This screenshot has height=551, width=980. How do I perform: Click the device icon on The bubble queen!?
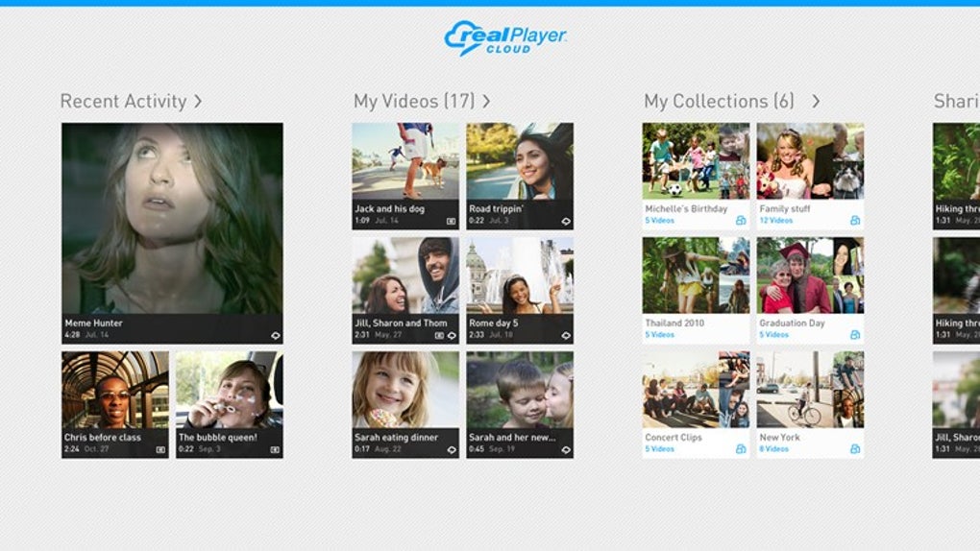pos(275,450)
